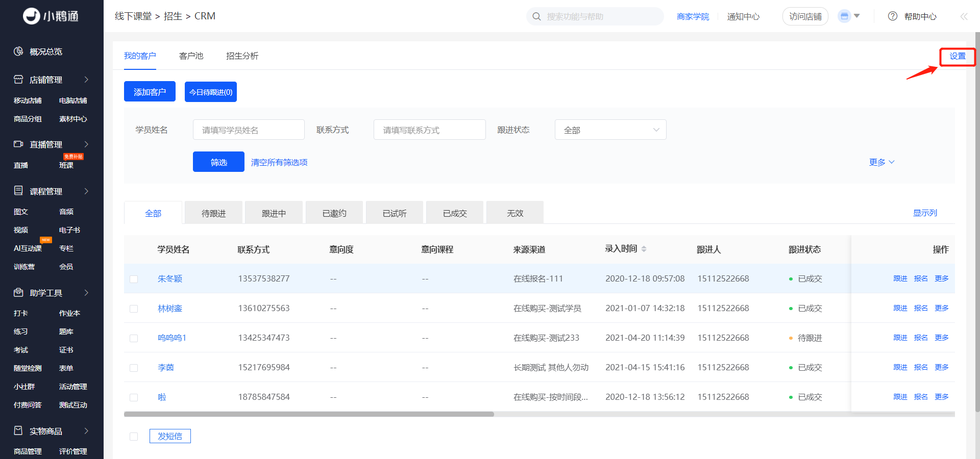This screenshot has width=980, height=459.
Task: Open 班课 in sidebar
Action: [x=66, y=165]
